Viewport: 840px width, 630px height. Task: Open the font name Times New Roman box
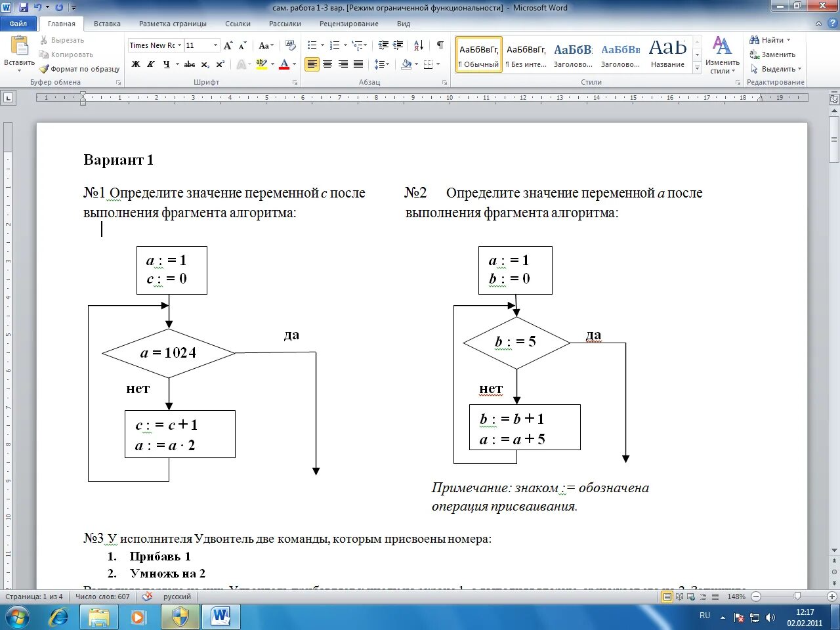(155, 45)
